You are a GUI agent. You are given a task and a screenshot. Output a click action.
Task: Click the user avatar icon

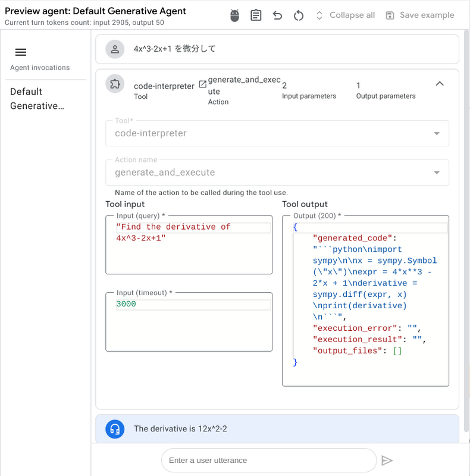[115, 49]
